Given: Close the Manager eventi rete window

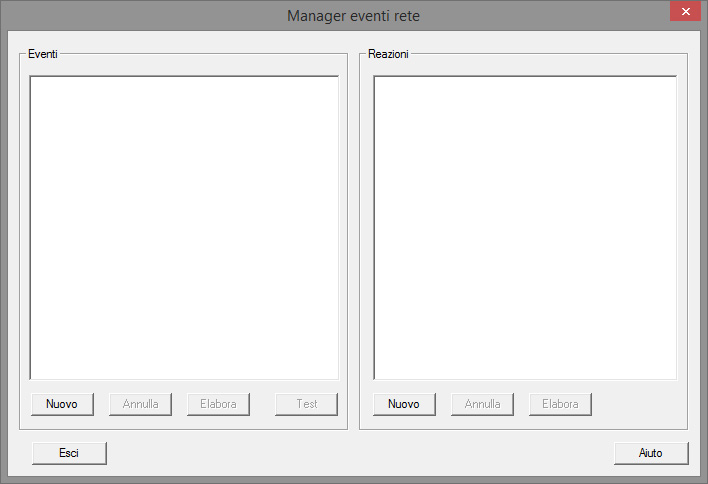Looking at the screenshot, I should click(x=684, y=11).
